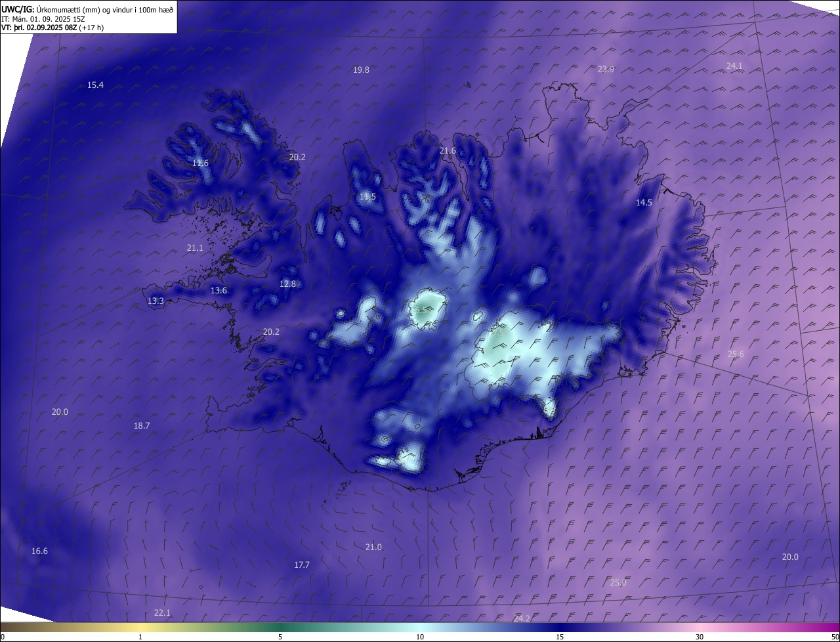Image resolution: width=840 pixels, height=642 pixels.
Task: Click the 17.7 value label on the map
Action: click(301, 565)
